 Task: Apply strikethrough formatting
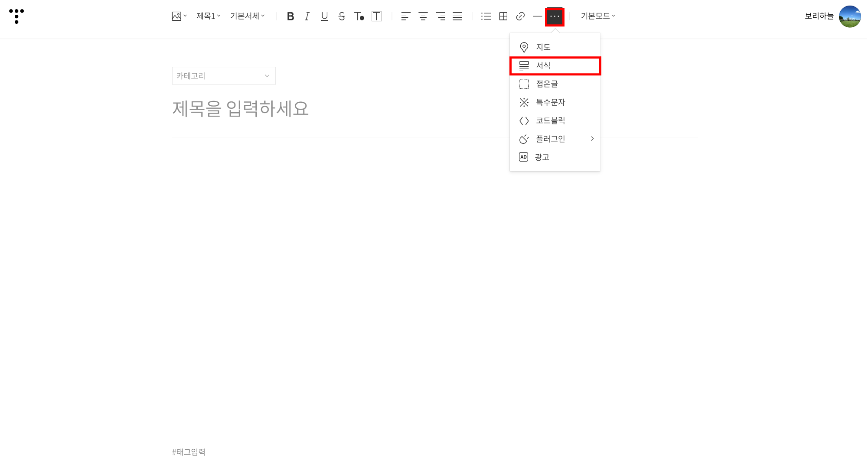coord(342,16)
